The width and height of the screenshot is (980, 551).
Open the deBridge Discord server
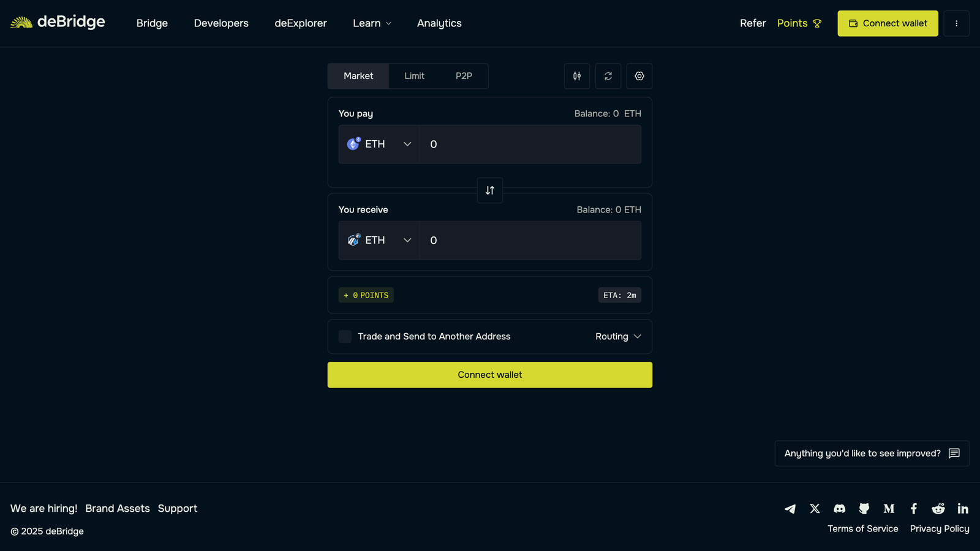(x=839, y=508)
